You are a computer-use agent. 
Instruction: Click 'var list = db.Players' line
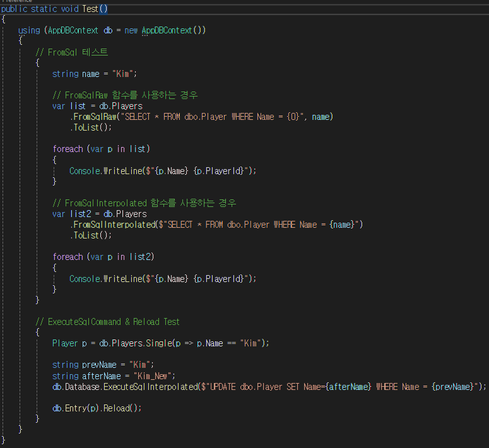[97, 106]
